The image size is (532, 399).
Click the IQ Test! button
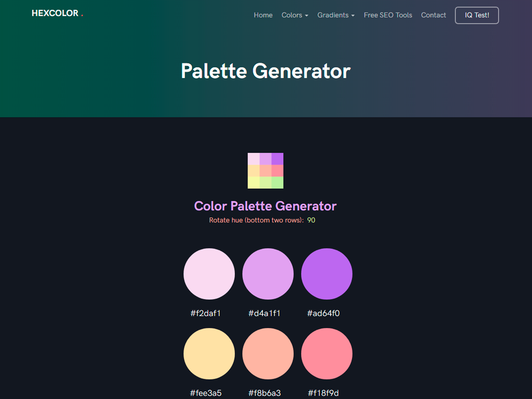pos(477,15)
